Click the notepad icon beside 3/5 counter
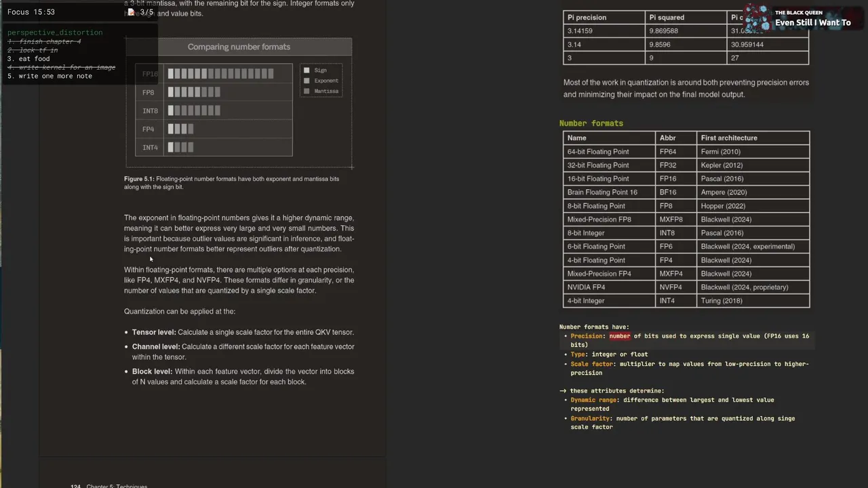 click(x=131, y=12)
